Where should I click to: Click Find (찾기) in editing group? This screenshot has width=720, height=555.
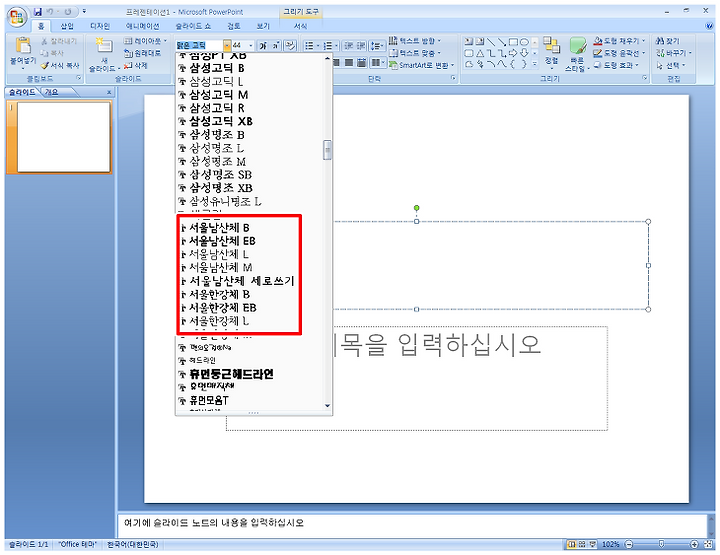[668, 41]
